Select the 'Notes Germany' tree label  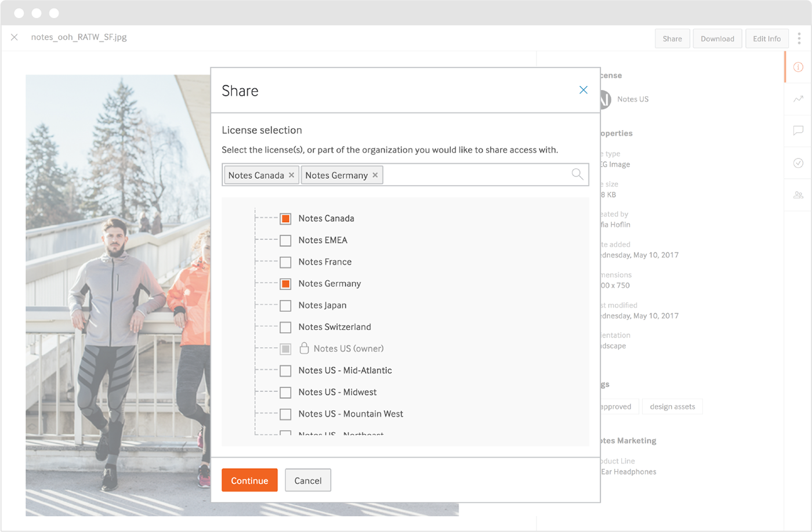point(329,284)
